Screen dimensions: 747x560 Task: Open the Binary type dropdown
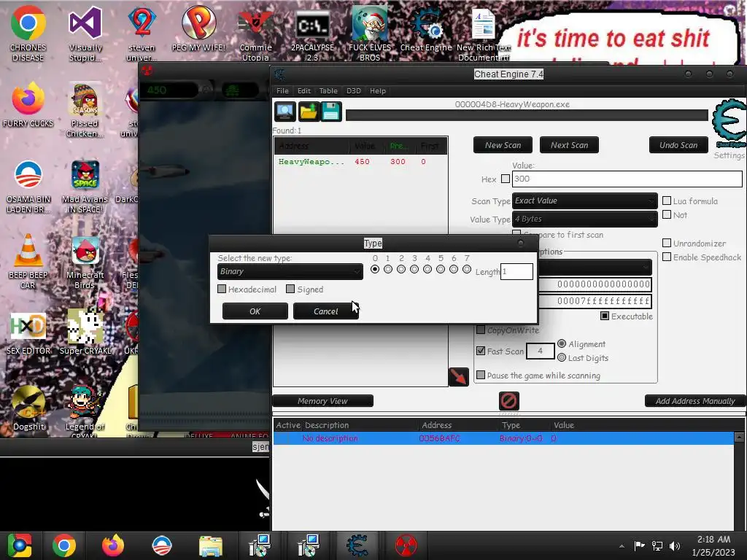click(290, 271)
